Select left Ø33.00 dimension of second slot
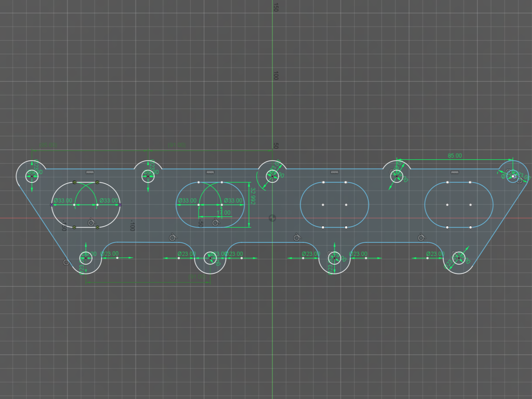532x399 pixels. [187, 200]
